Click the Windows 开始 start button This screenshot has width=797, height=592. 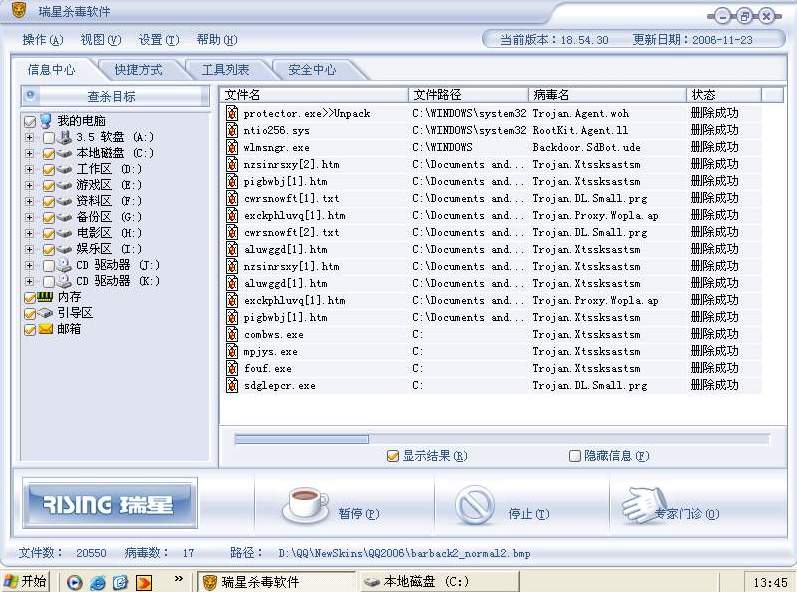(x=24, y=581)
